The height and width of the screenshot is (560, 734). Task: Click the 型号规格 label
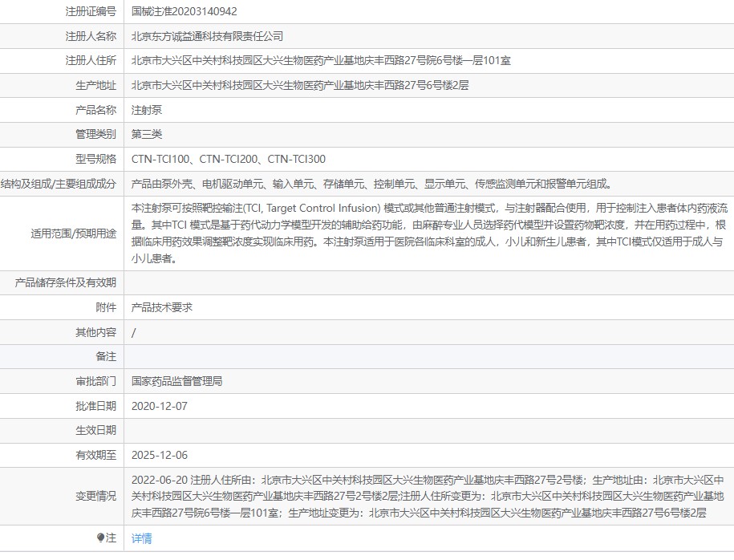(x=96, y=159)
